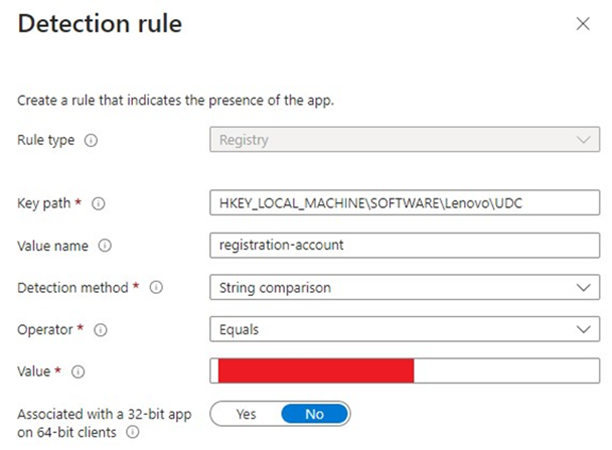The image size is (612, 450).
Task: Click the info icon beside Key path
Action: point(98,203)
